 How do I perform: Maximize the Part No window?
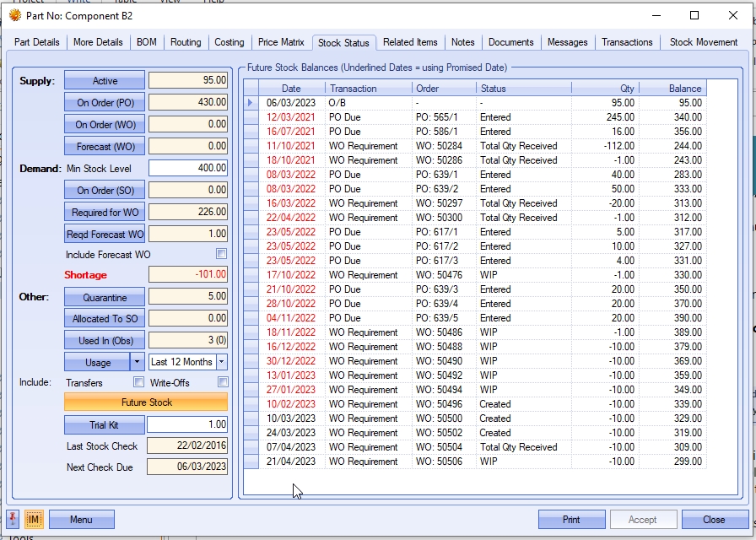click(x=694, y=15)
